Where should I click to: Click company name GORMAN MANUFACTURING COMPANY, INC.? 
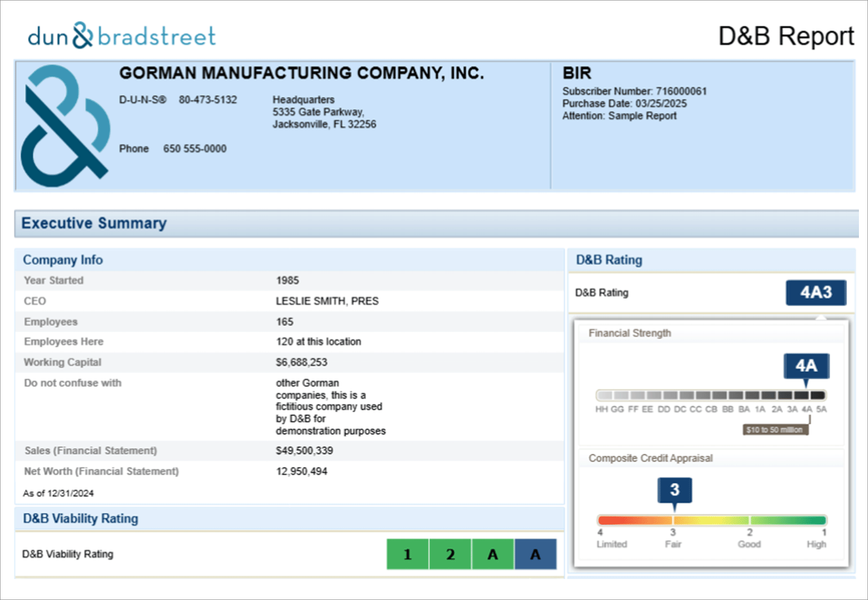click(x=301, y=73)
